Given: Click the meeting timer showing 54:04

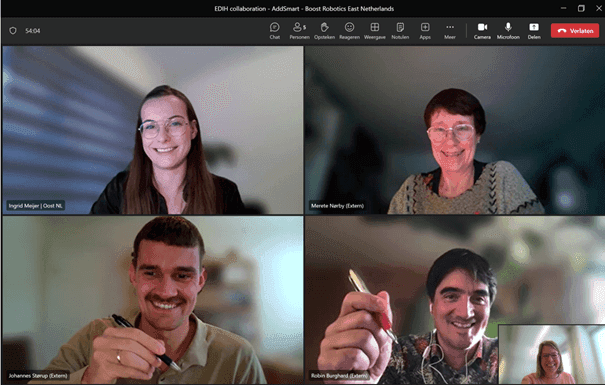Looking at the screenshot, I should 33,31.
